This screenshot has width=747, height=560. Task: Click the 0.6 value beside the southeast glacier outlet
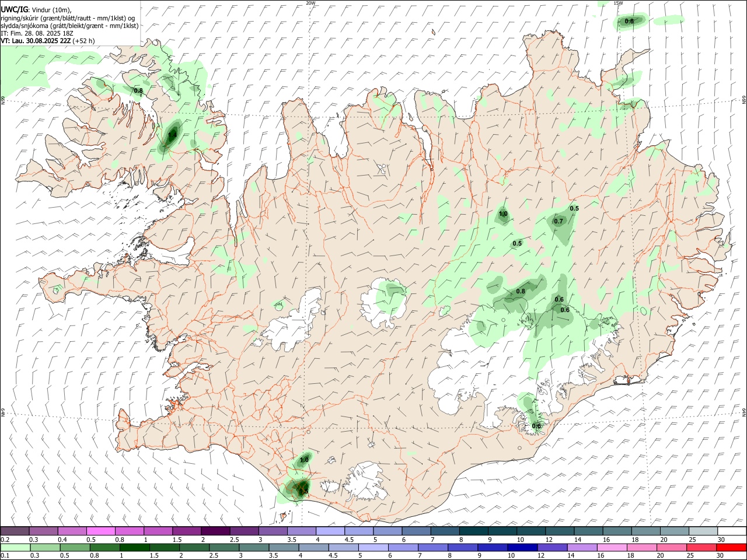point(536,426)
